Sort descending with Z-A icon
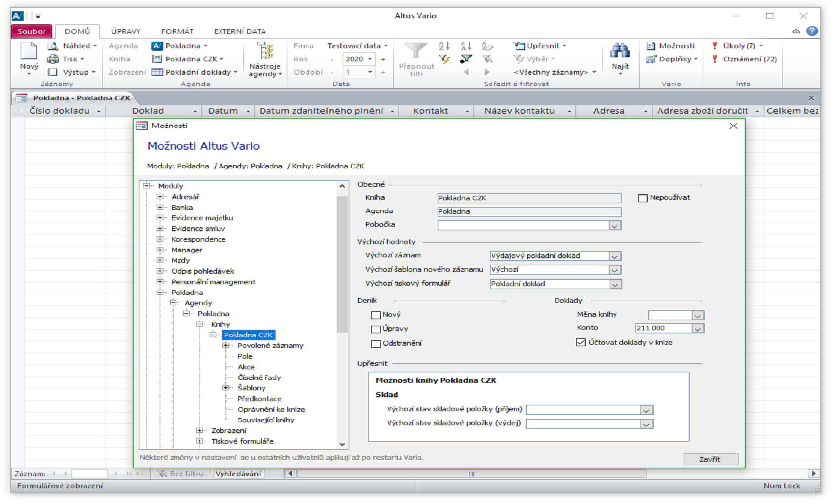The width and height of the screenshot is (835, 504). tap(466, 46)
